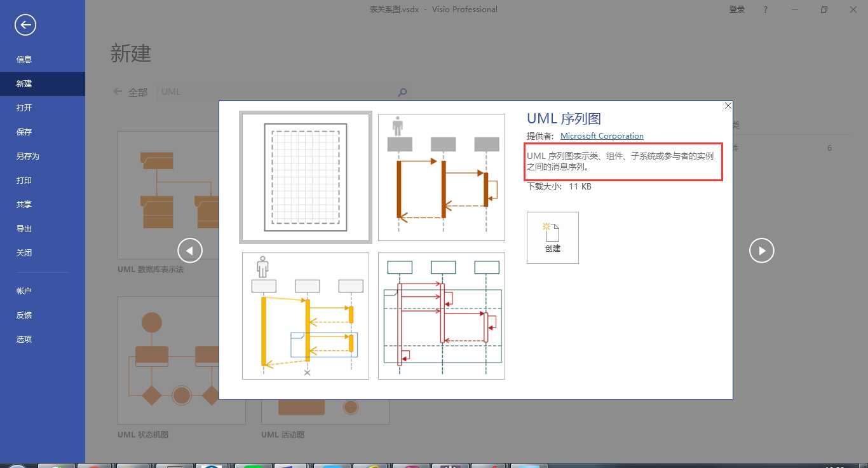Select 新建 in the sidebar
Viewport: 868px width, 468px height.
(43, 83)
